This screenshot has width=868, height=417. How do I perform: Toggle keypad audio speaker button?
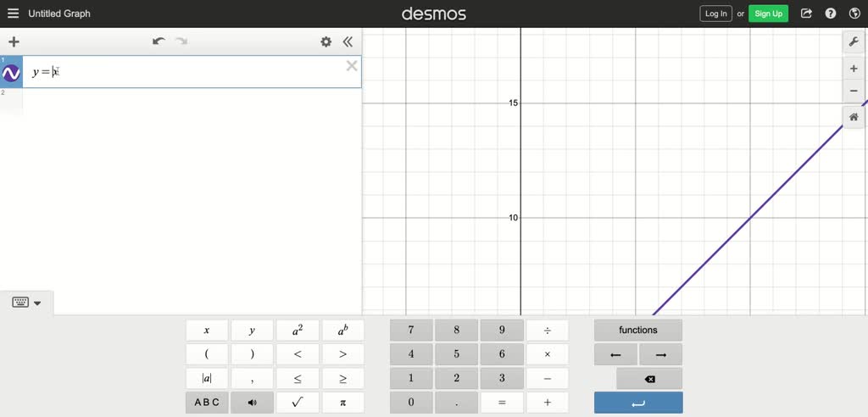252,403
